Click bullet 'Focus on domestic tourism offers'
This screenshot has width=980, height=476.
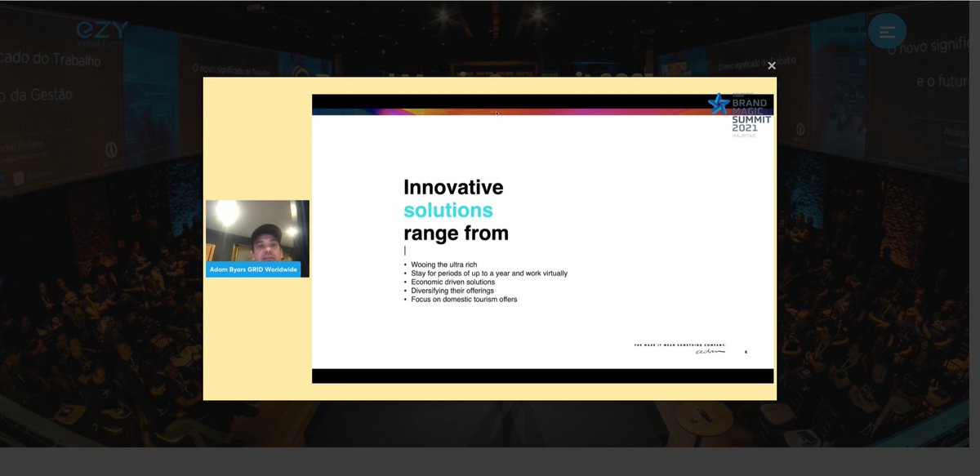coord(464,300)
